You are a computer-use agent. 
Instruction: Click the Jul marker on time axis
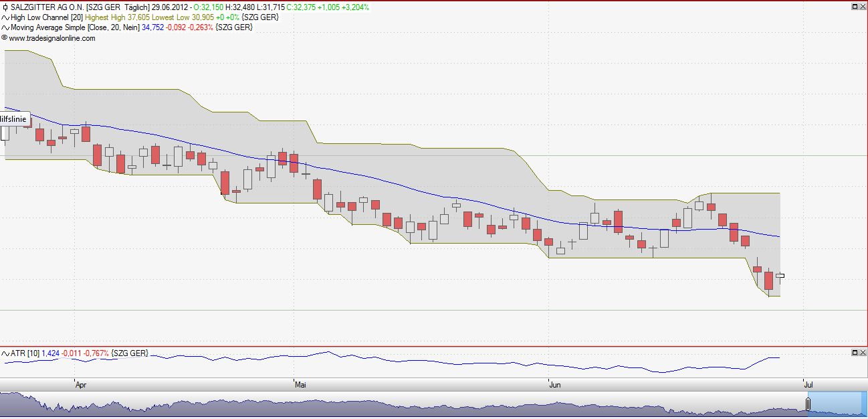click(808, 385)
